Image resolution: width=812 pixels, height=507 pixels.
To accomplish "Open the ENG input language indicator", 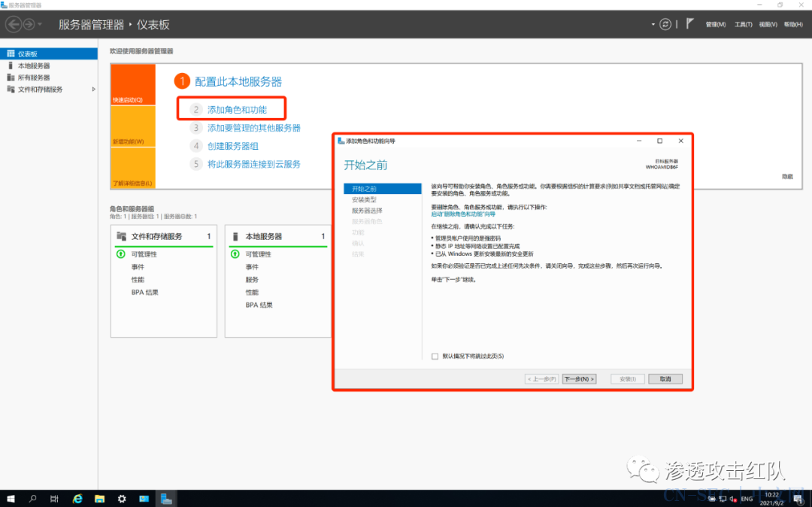I will [747, 499].
